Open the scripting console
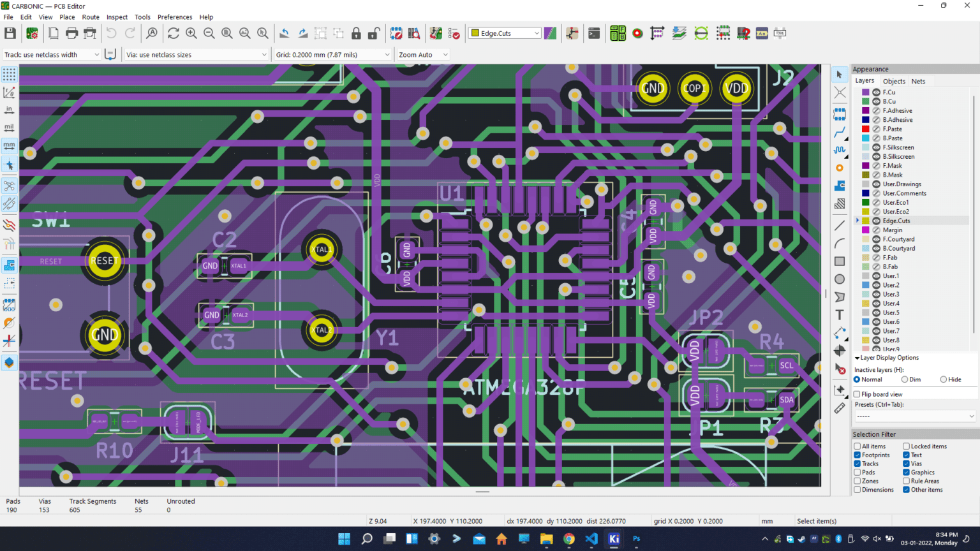The height and width of the screenshot is (551, 980). coord(594,33)
